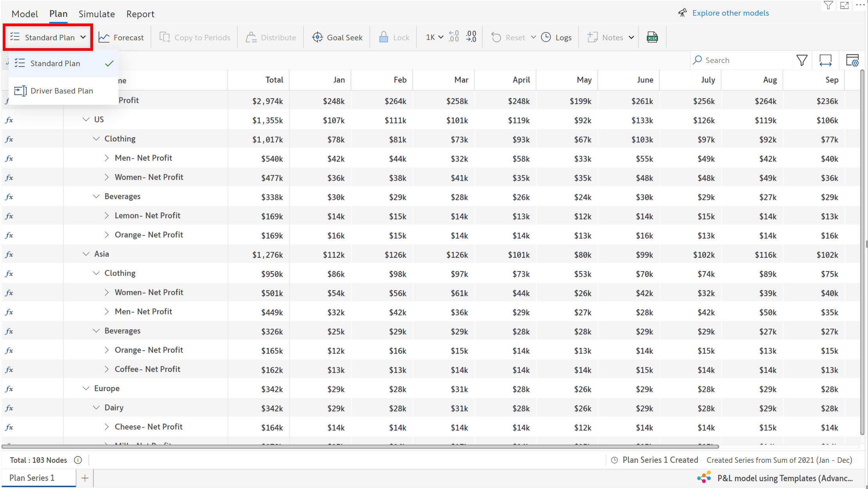868x489 pixels.
Task: Click into the Search field
Action: (x=743, y=60)
